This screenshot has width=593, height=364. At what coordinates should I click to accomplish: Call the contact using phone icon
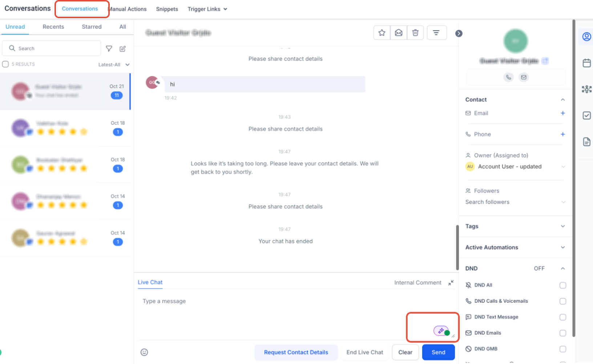509,77
